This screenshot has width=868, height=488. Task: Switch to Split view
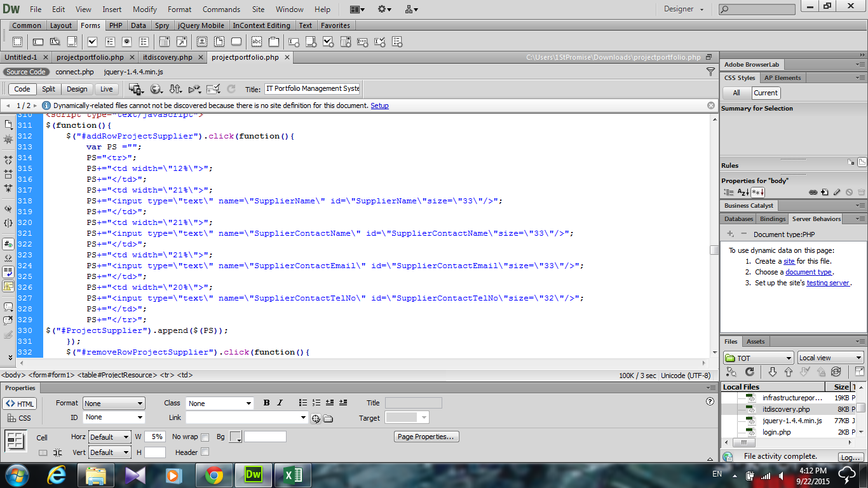pos(49,89)
